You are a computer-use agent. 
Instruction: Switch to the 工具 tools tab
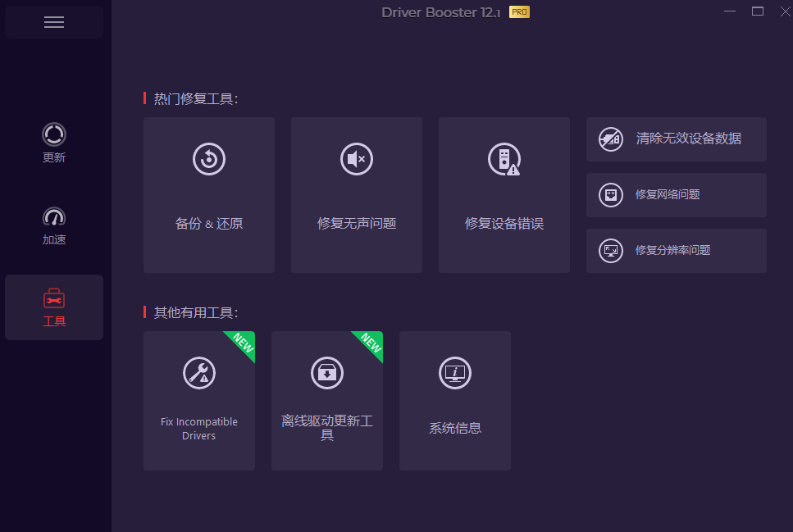click(53, 307)
